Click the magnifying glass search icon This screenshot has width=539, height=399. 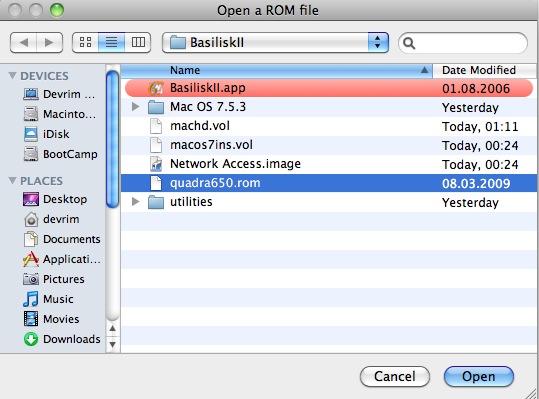[x=409, y=43]
